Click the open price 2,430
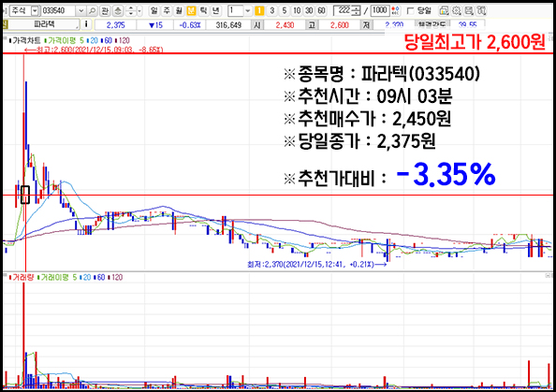This screenshot has width=556, height=392. 285,25
